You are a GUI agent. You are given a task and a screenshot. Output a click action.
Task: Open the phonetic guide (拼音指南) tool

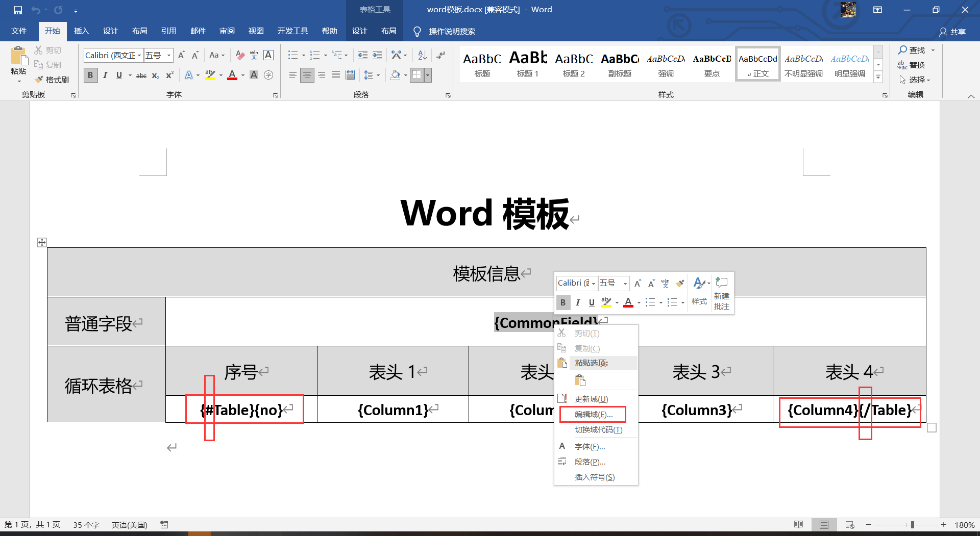(254, 55)
